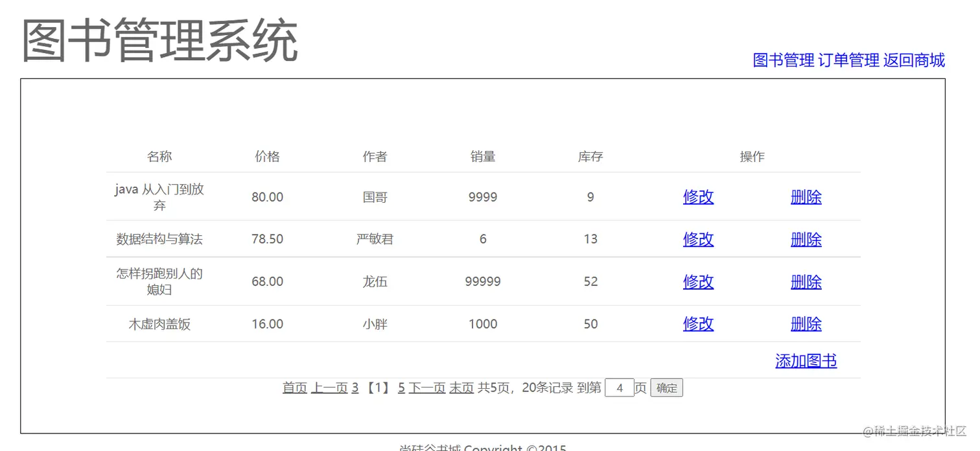Click the 销量 column header
The width and height of the screenshot is (980, 451).
tap(483, 156)
